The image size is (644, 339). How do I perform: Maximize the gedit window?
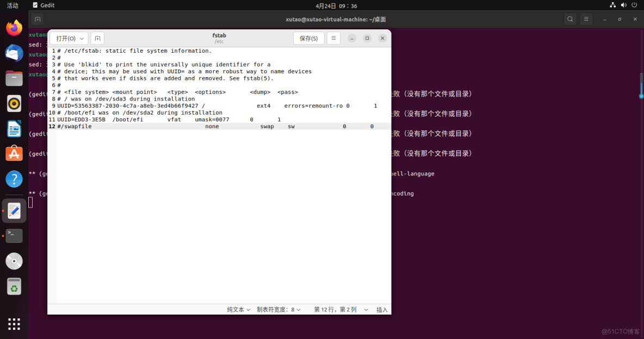(367, 38)
